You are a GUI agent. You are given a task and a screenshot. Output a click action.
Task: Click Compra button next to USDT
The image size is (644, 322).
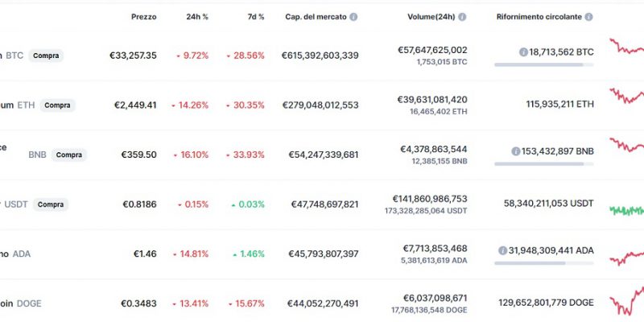(51, 204)
